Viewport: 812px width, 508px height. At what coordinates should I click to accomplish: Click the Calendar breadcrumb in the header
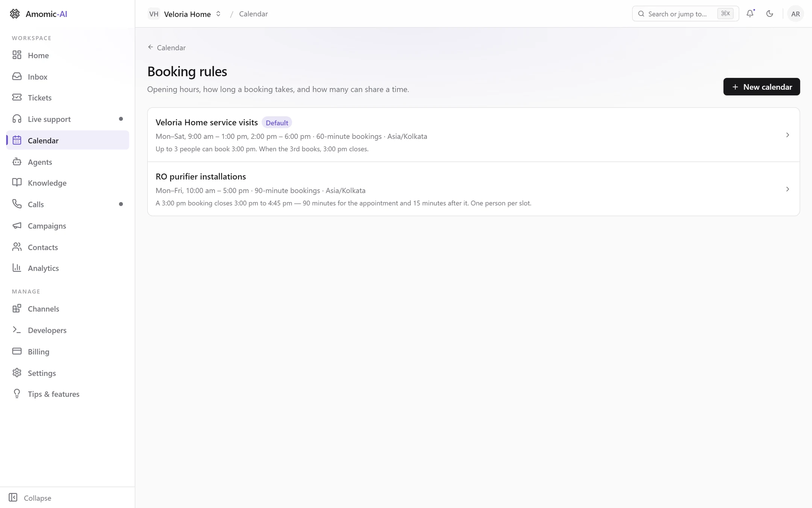tap(253, 14)
